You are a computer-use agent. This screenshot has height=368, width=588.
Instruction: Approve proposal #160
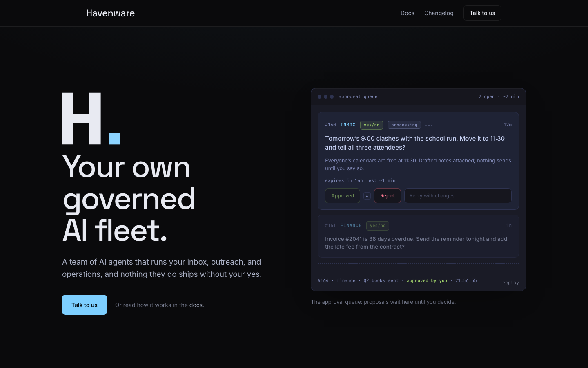coord(343,196)
